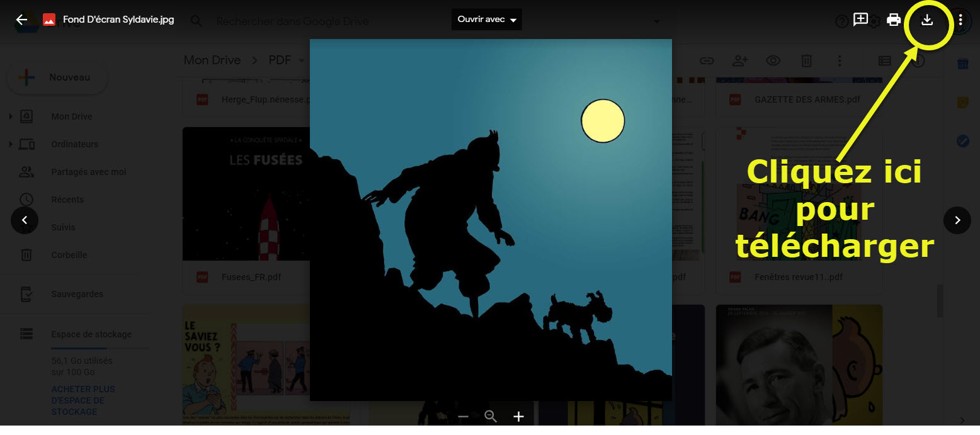Open the Fusees_FR.pdf thumbnail
980x435 pixels.
tap(246, 194)
